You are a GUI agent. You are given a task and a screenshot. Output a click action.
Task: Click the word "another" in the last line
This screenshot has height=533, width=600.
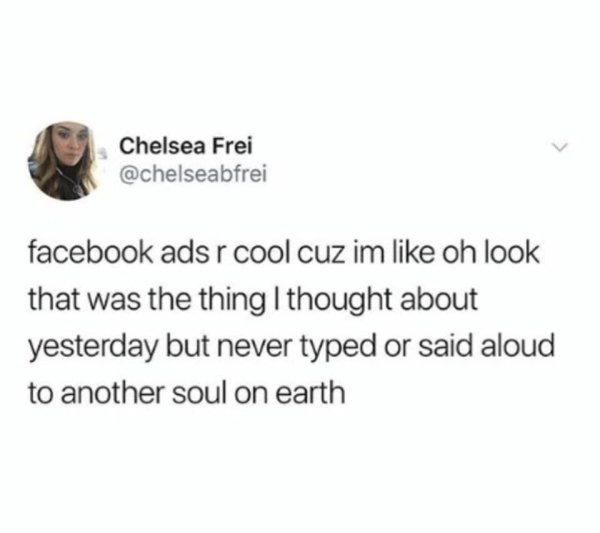pyautogui.click(x=112, y=393)
